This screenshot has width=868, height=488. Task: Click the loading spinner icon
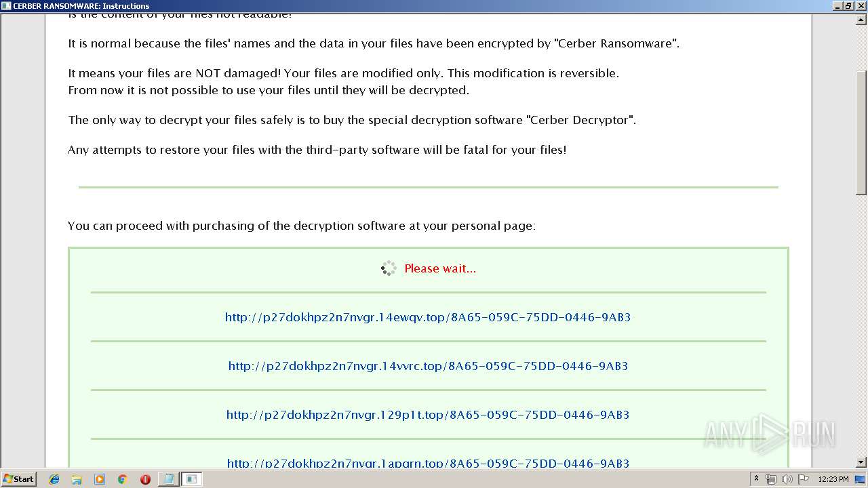pyautogui.click(x=389, y=268)
